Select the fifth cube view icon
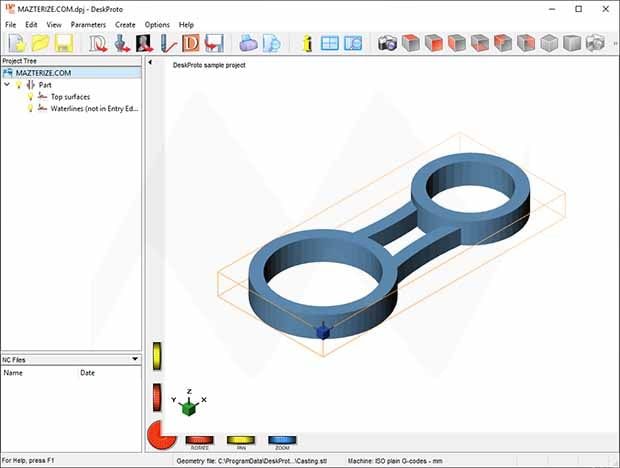 click(x=503, y=43)
